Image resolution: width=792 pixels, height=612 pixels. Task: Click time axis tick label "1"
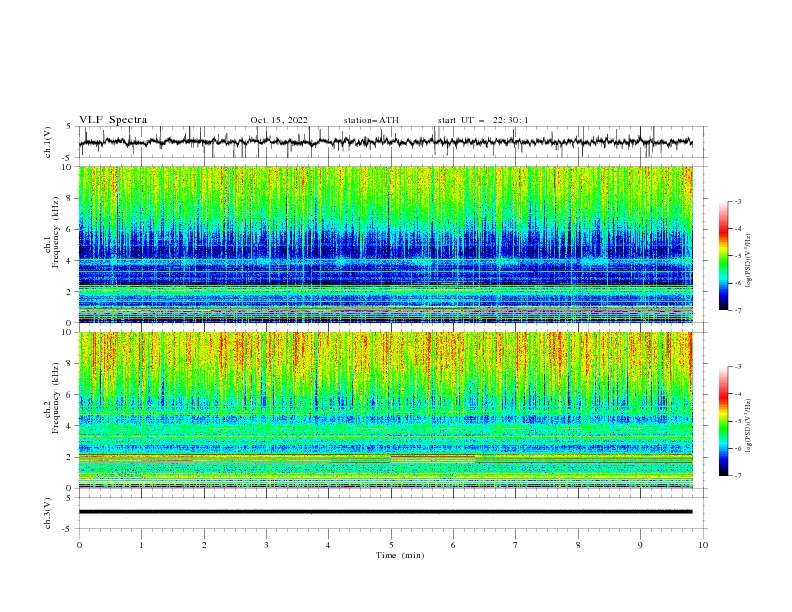click(x=141, y=545)
